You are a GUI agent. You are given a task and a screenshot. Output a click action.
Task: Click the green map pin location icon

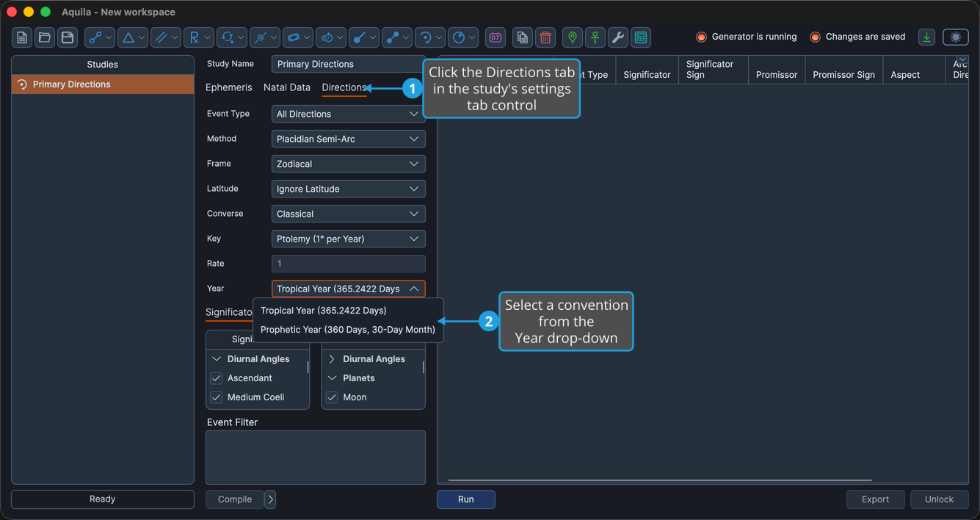click(573, 37)
